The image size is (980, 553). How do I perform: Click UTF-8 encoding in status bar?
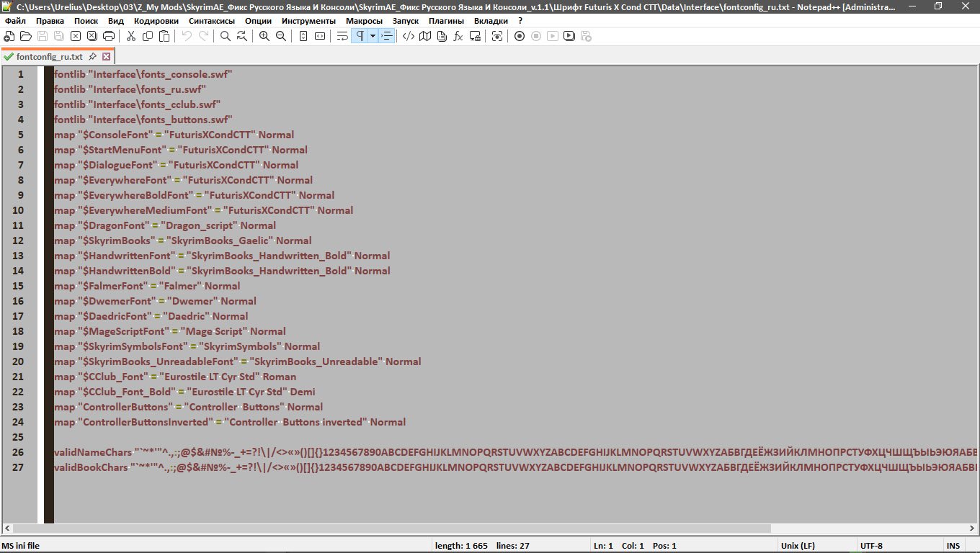point(871,546)
